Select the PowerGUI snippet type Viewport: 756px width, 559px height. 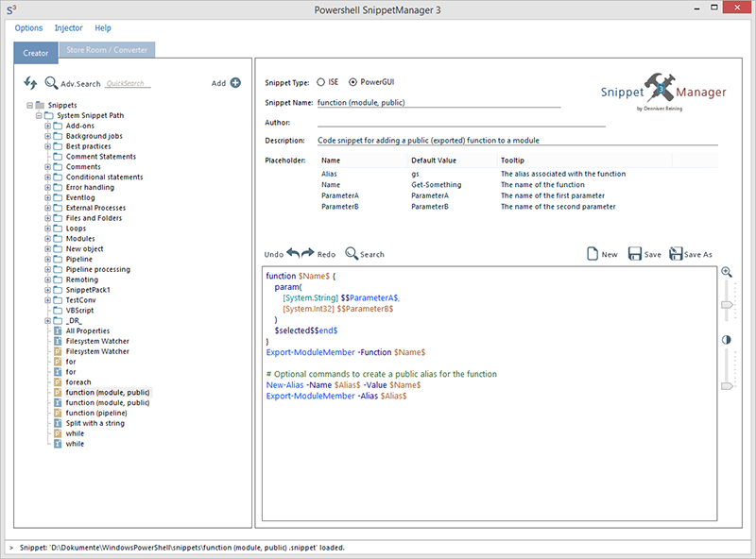[x=352, y=82]
